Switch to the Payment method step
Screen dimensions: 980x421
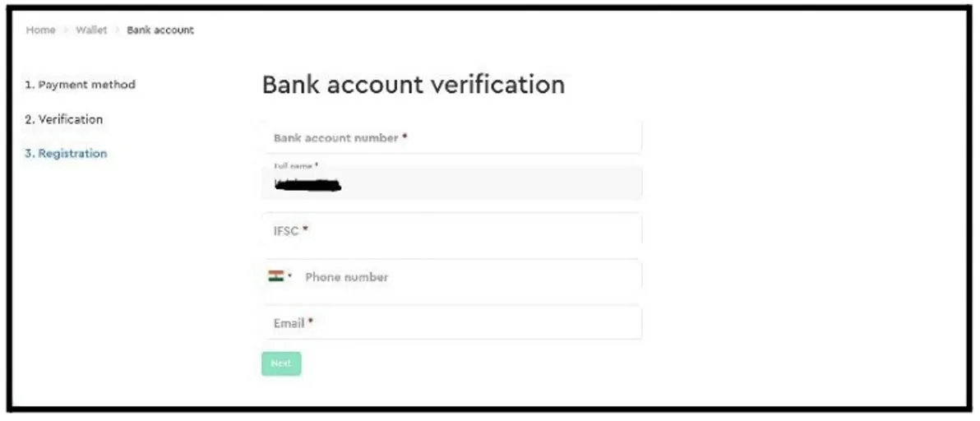tap(80, 85)
